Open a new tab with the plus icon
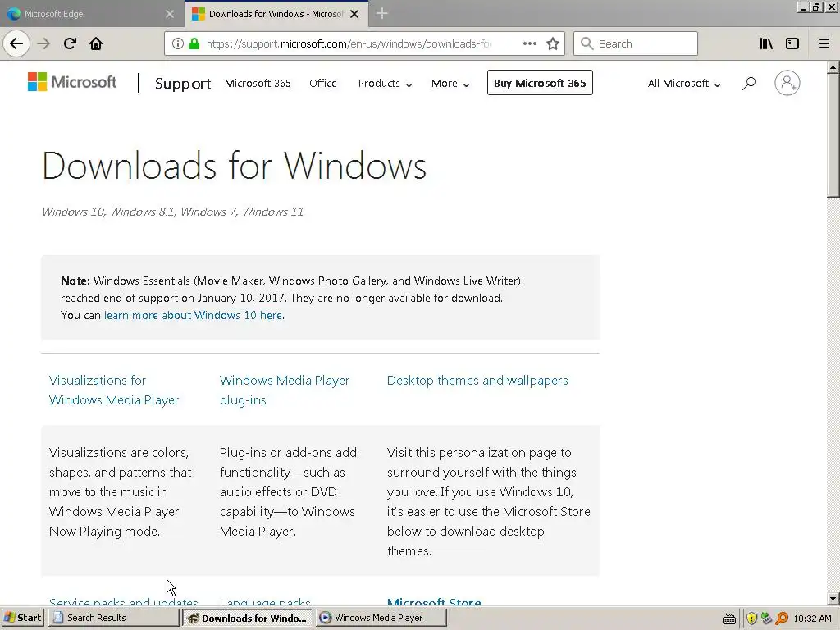840x630 pixels. point(381,13)
